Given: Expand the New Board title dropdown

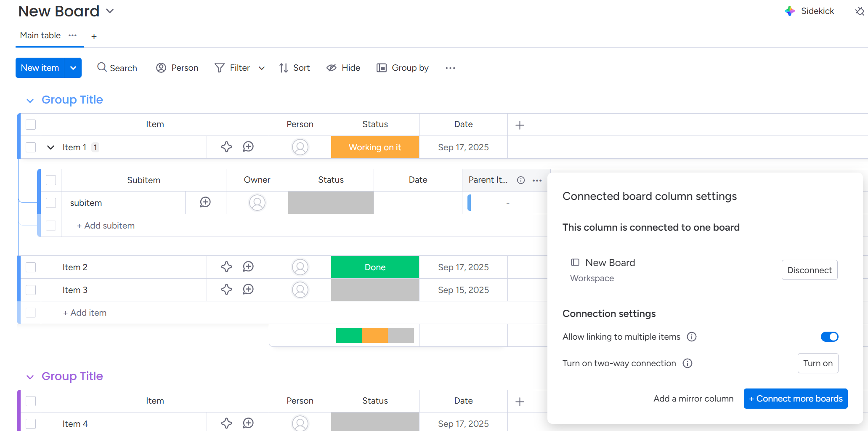Looking at the screenshot, I should (x=110, y=11).
